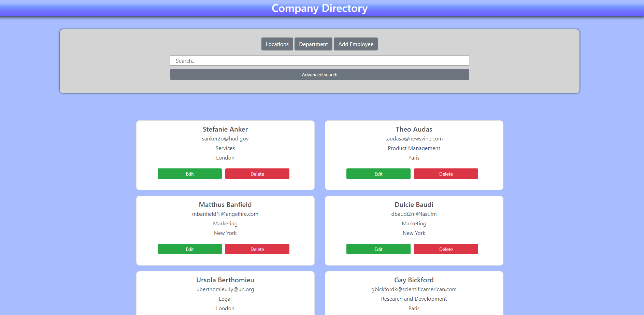Click the Research and Development text
Image resolution: width=644 pixels, height=315 pixels.
pos(414,299)
